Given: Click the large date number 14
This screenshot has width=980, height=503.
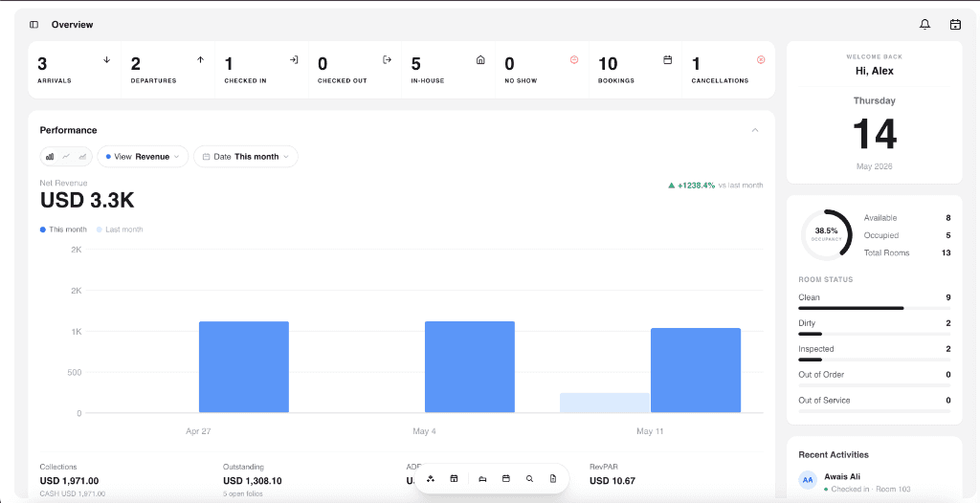Looking at the screenshot, I should [875, 134].
